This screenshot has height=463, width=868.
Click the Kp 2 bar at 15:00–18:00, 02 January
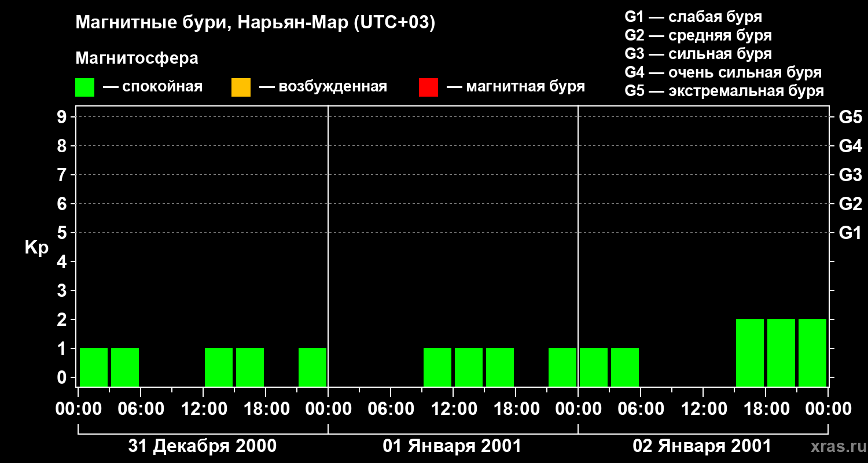750,352
